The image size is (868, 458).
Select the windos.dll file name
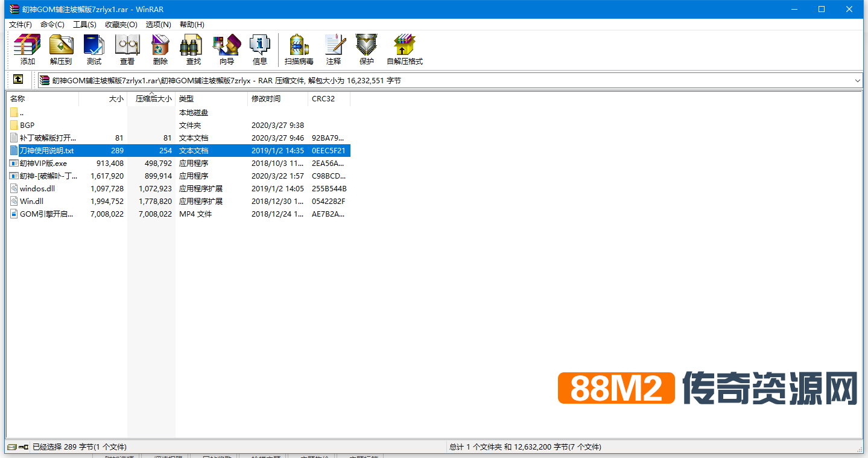(x=37, y=188)
